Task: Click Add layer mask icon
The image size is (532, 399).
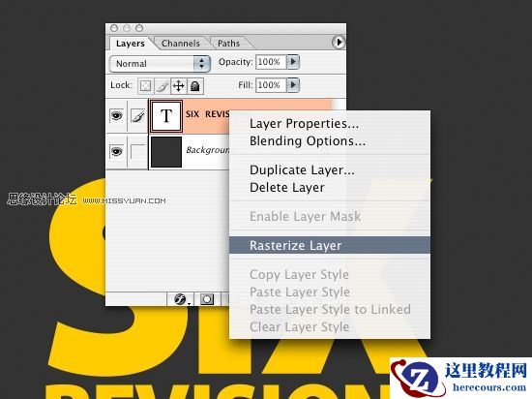Action: [x=207, y=299]
